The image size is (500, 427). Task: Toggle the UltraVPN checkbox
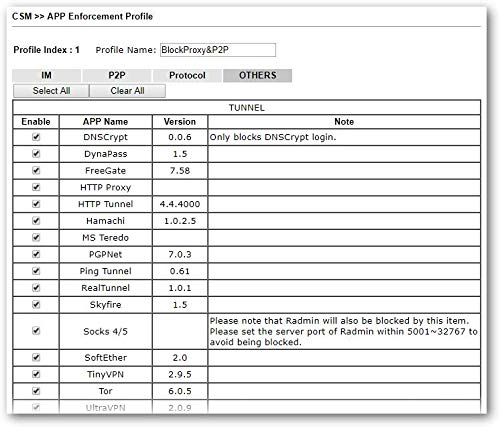[x=36, y=407]
